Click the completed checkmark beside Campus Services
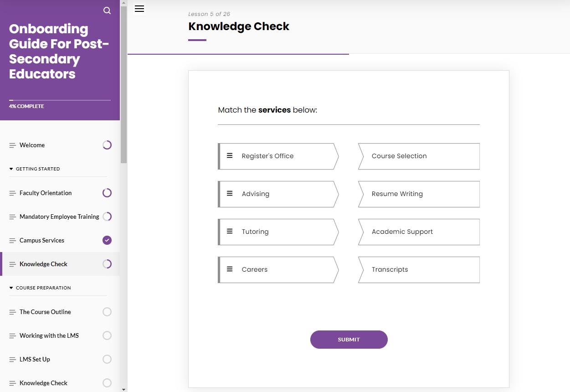The height and width of the screenshot is (392, 570). [x=107, y=240]
